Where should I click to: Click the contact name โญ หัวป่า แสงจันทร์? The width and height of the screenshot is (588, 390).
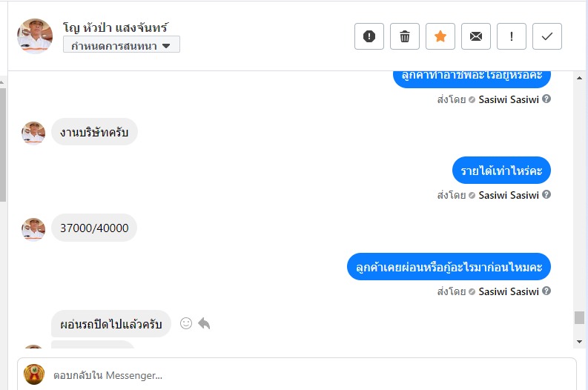point(116,27)
